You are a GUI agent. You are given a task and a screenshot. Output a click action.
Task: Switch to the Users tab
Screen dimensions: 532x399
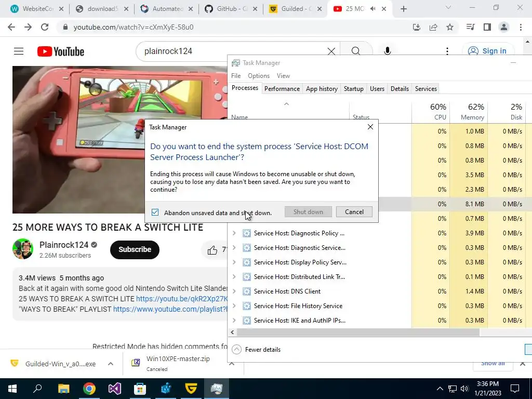coord(377,88)
